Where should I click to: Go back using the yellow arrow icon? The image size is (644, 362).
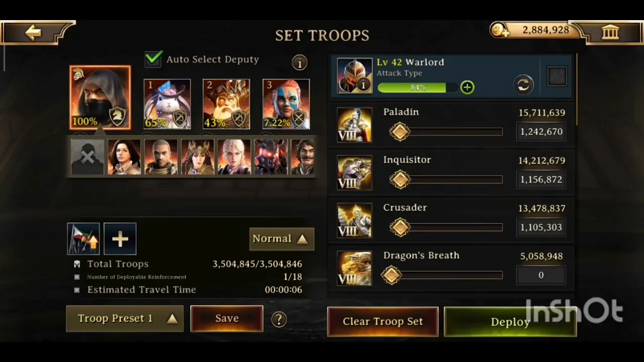[33, 33]
